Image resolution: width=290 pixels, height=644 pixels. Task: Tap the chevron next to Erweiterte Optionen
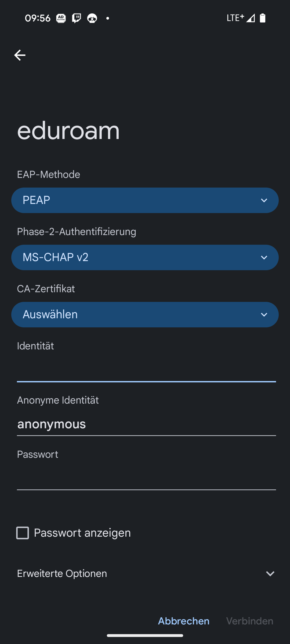(x=270, y=573)
